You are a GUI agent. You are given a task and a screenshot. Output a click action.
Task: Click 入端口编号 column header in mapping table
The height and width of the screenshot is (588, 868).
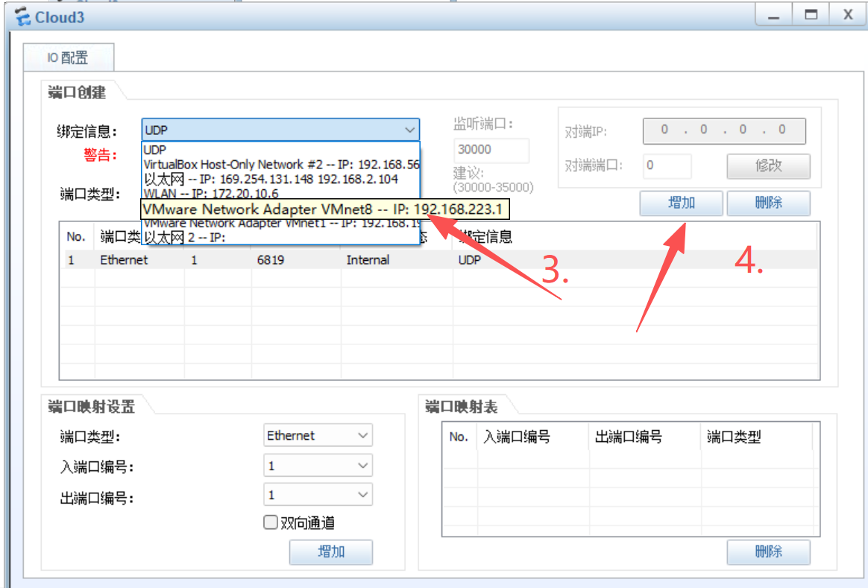click(532, 437)
